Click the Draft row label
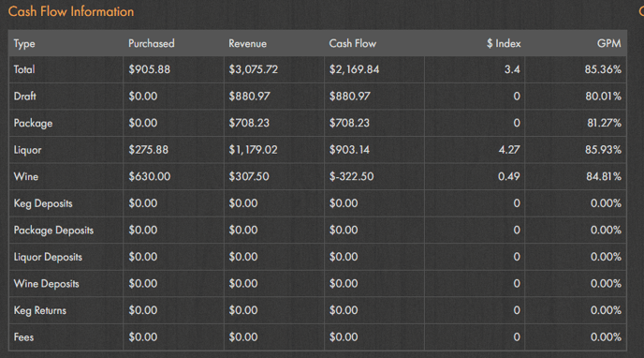644x358 pixels. tap(25, 97)
